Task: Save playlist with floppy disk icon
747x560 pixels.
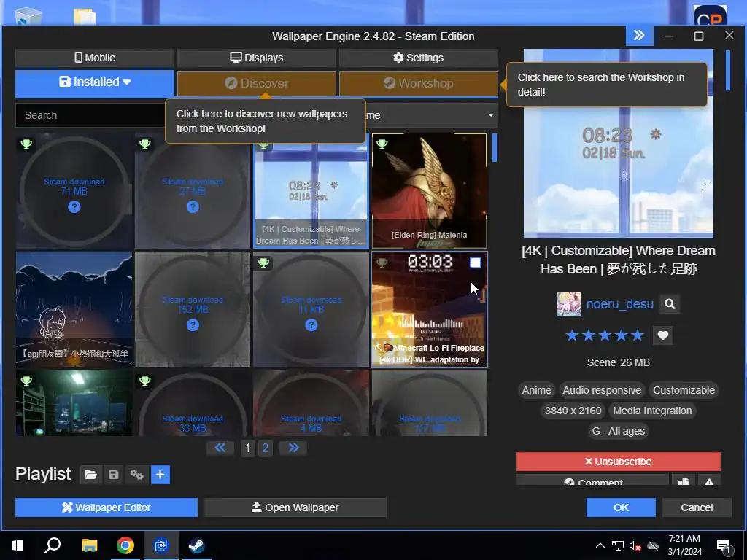Action: [x=113, y=475]
